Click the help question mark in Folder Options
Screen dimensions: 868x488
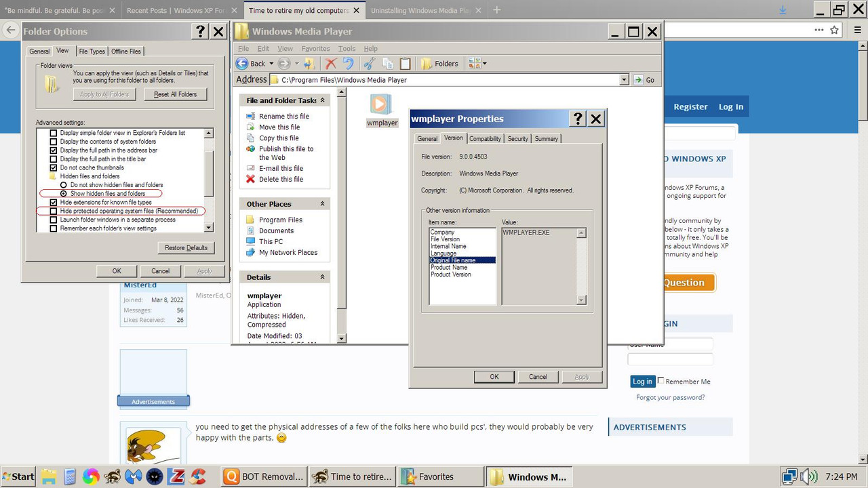click(200, 31)
